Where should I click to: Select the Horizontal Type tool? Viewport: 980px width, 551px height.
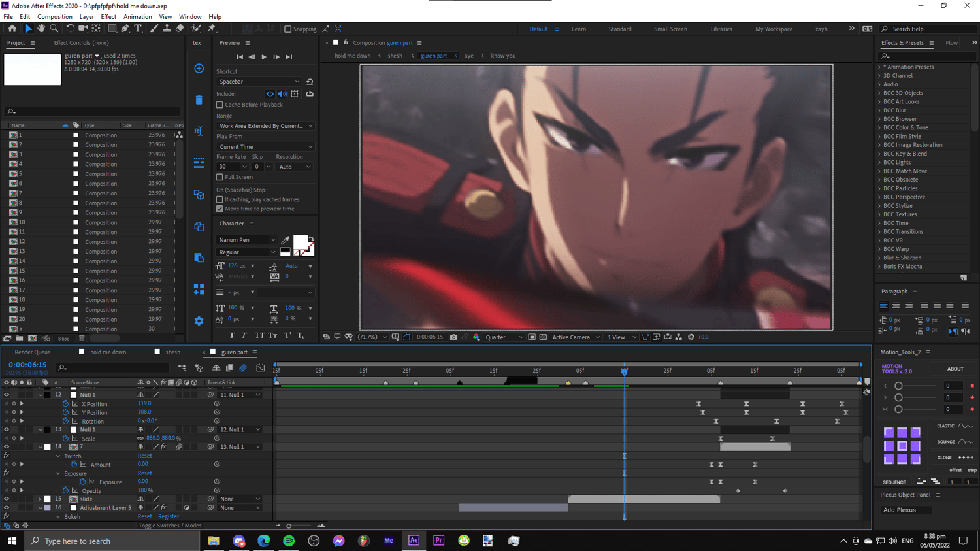138,29
